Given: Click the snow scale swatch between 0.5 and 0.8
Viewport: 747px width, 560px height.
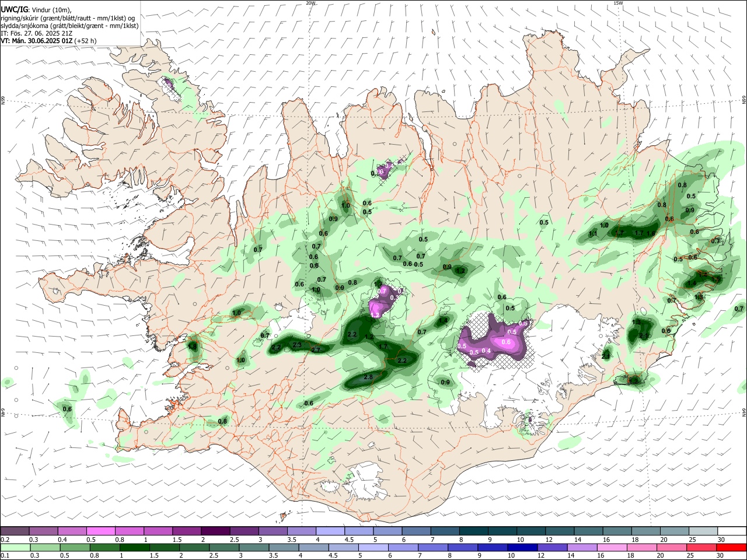Looking at the screenshot, I should point(100,531).
